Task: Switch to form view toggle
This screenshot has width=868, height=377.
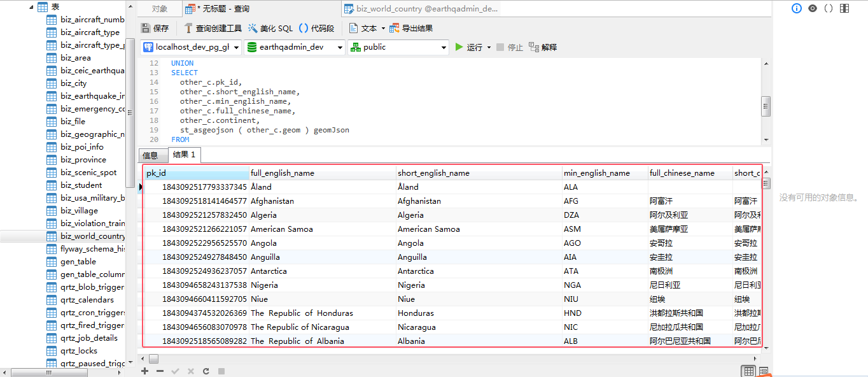Action: coord(764,371)
